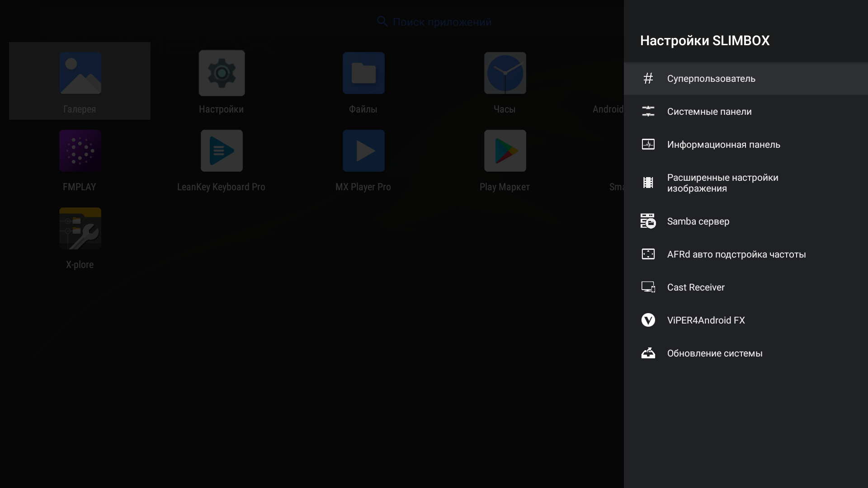Select Расширенные настройки изображения option
This screenshot has width=868, height=488.
click(x=722, y=183)
